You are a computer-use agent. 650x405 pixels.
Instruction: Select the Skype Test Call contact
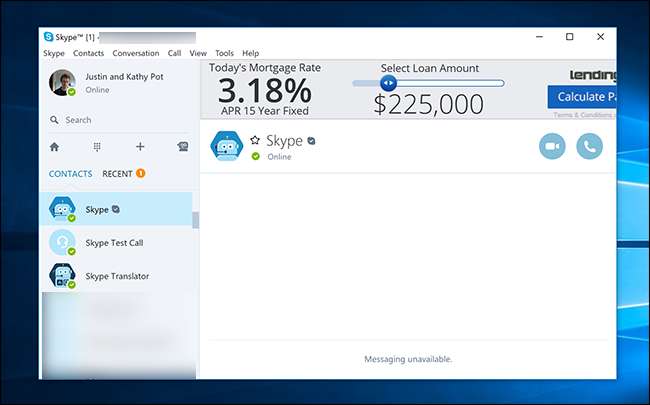116,243
